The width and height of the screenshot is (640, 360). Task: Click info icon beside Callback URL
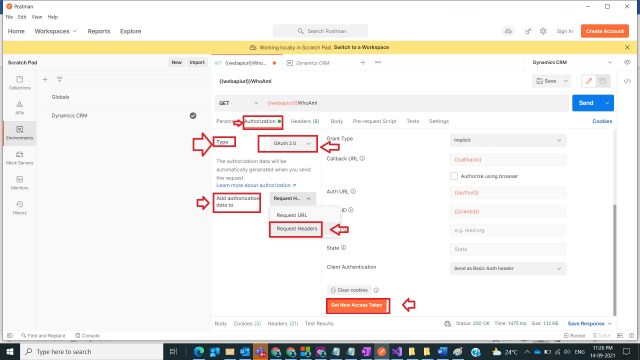click(362, 158)
